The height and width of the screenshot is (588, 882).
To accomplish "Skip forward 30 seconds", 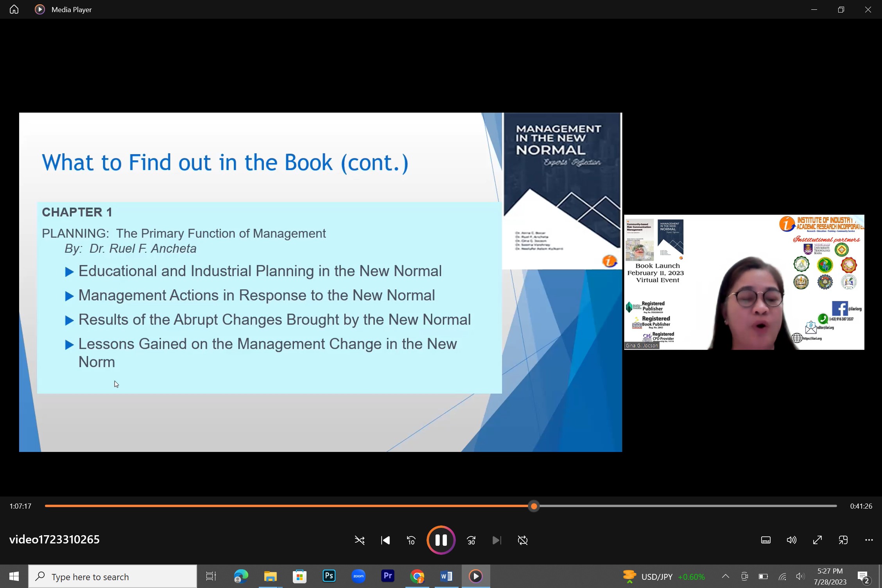I will pos(471,540).
